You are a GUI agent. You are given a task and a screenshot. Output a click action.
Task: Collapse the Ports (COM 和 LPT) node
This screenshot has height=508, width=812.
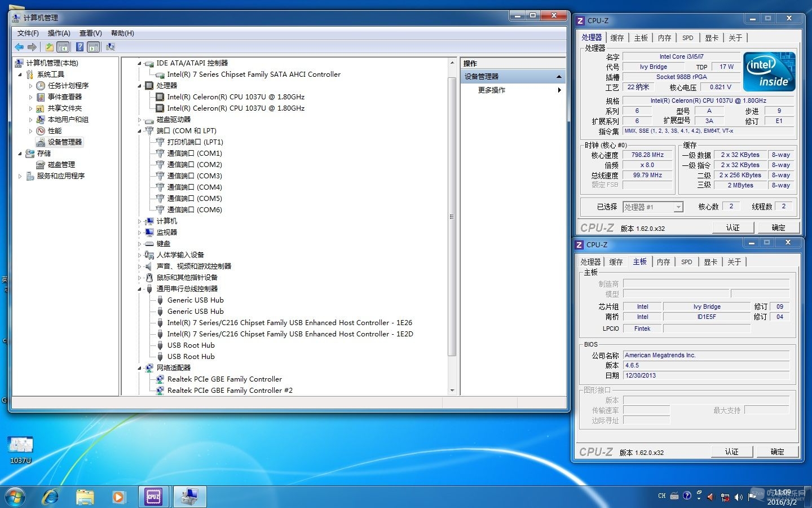tap(139, 131)
